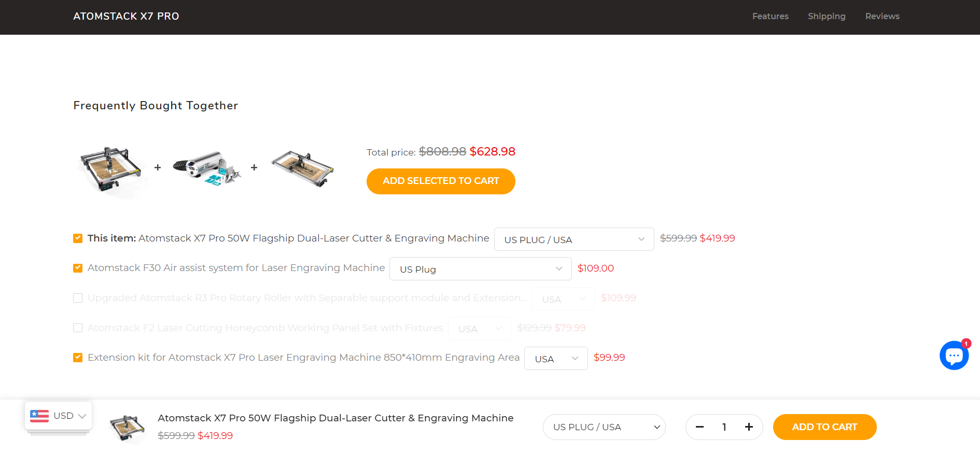Click ADD SELECTED TO CART button

click(x=441, y=181)
